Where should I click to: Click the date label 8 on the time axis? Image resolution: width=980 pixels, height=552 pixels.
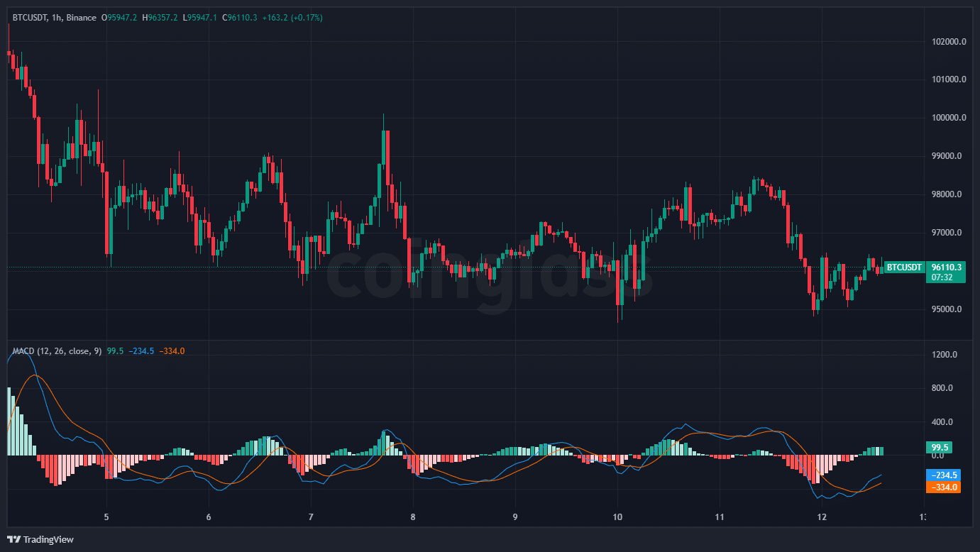(412, 517)
